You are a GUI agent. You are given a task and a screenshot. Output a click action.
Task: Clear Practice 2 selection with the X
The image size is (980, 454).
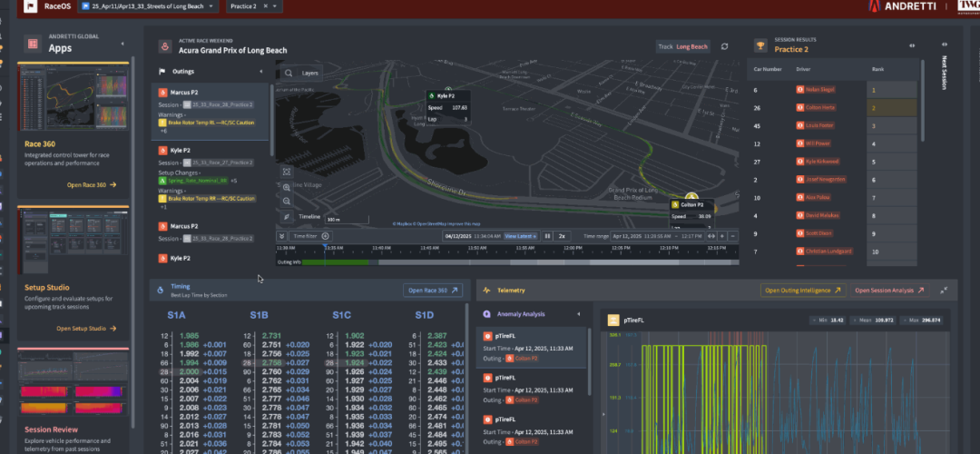point(265,6)
